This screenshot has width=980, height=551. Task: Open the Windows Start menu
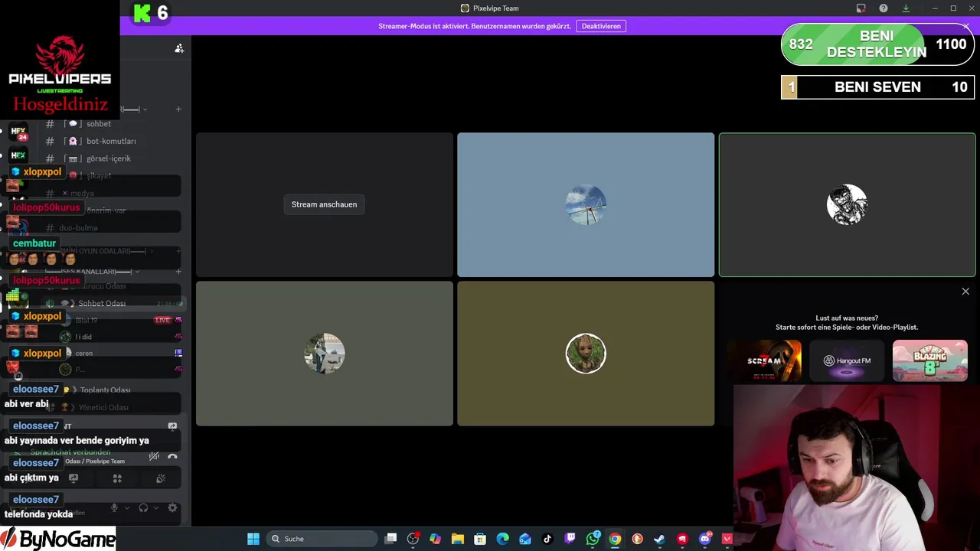point(253,539)
